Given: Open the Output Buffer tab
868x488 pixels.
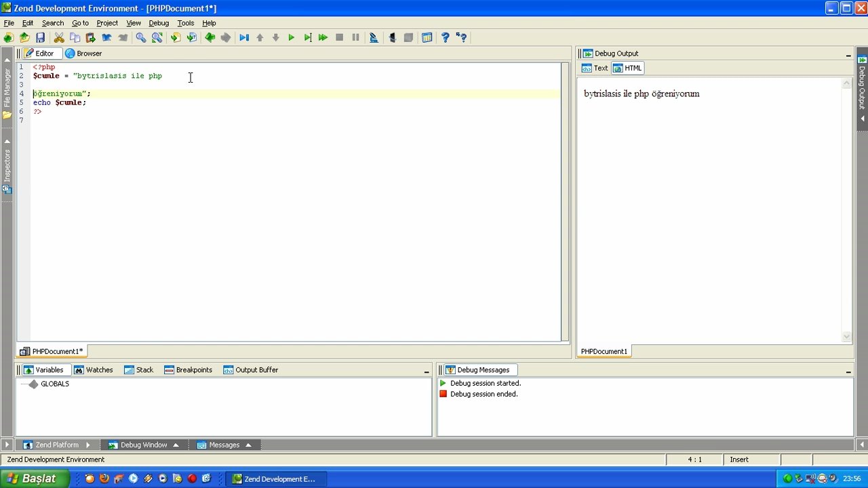Looking at the screenshot, I should click(x=251, y=370).
